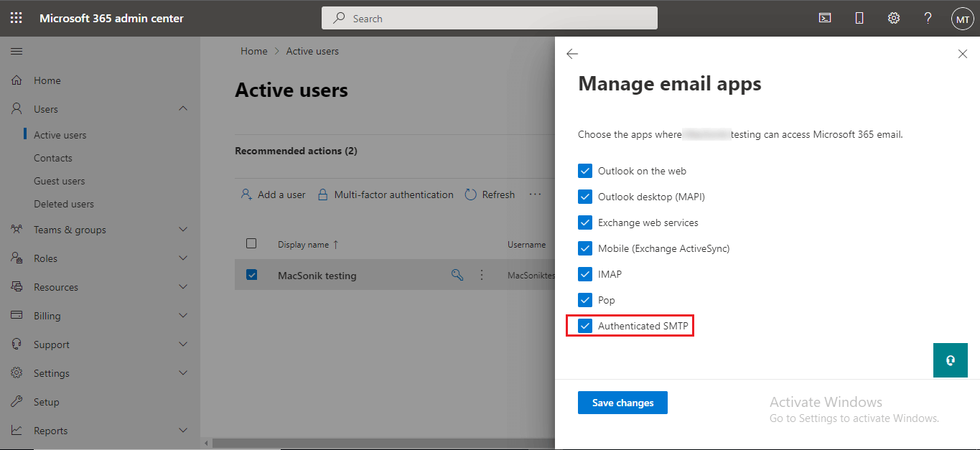Viewport: 980px width, 450px height.
Task: Disable the Outlook on the web checkbox
Action: pos(585,171)
